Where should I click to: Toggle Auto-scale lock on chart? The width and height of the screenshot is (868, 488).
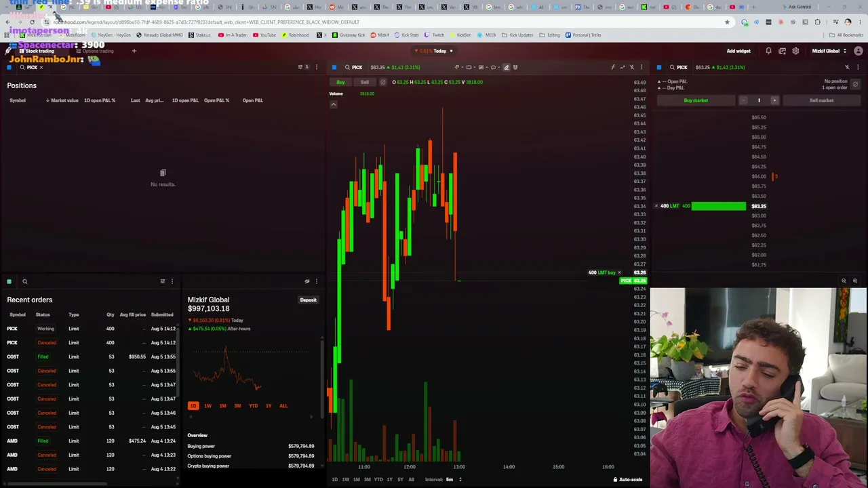point(628,480)
